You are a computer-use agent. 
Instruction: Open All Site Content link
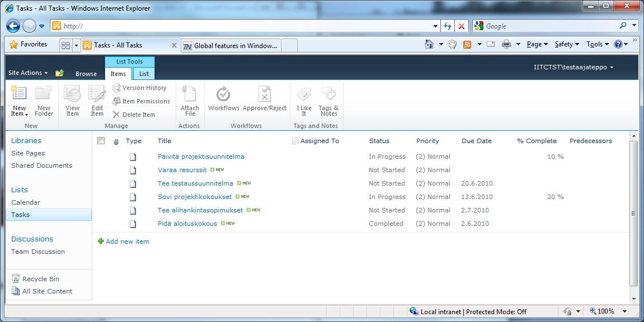click(47, 291)
